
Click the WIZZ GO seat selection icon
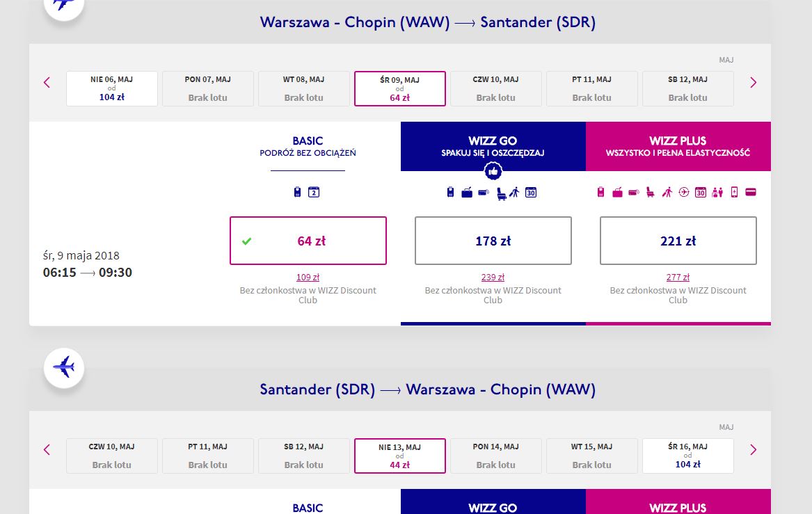501,193
